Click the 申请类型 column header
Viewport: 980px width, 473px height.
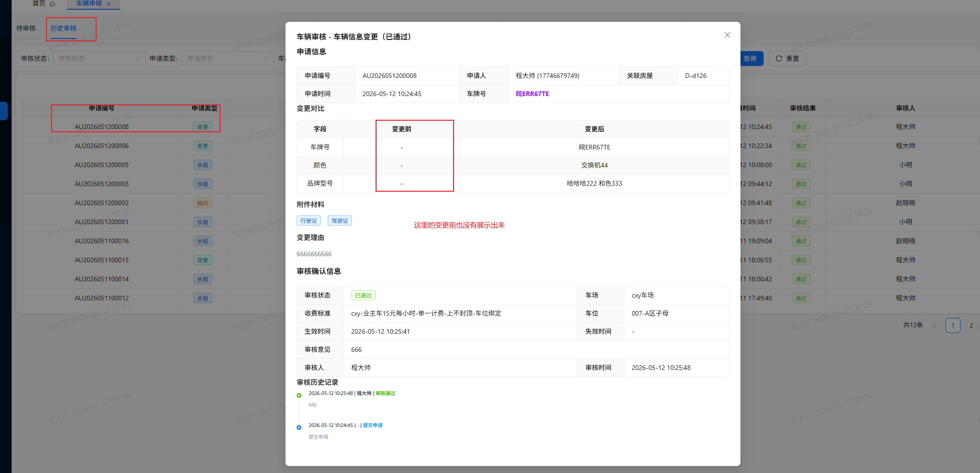[x=205, y=108]
